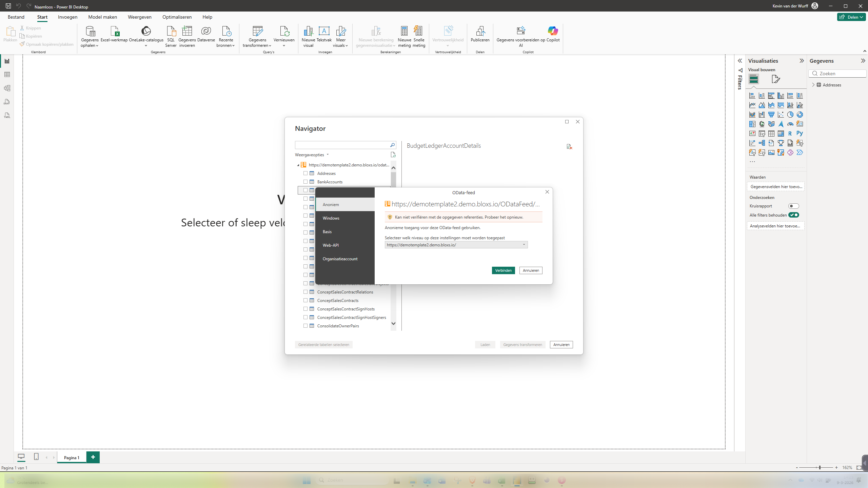Click the Navigator search input field
This screenshot has height=488, width=868.
341,145
